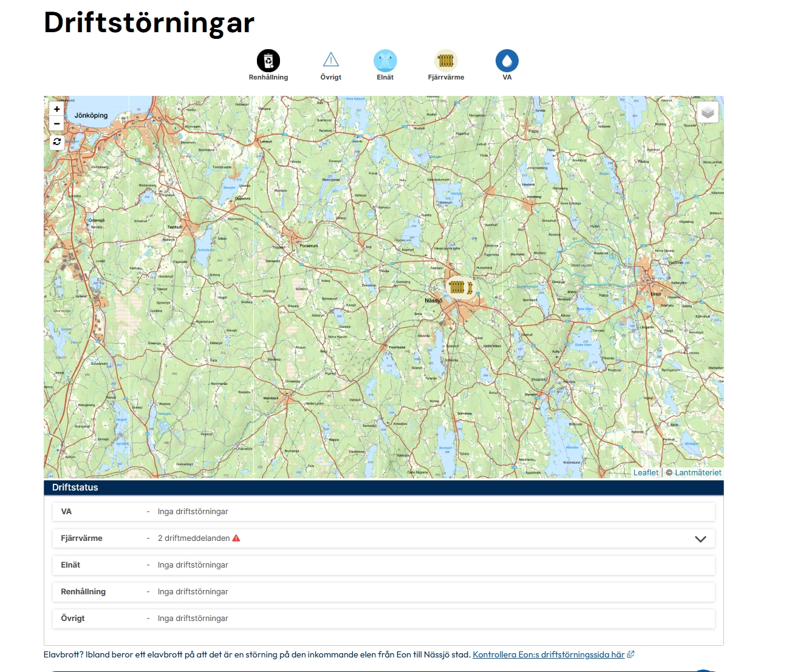Open the Leaflet attribution link

646,473
